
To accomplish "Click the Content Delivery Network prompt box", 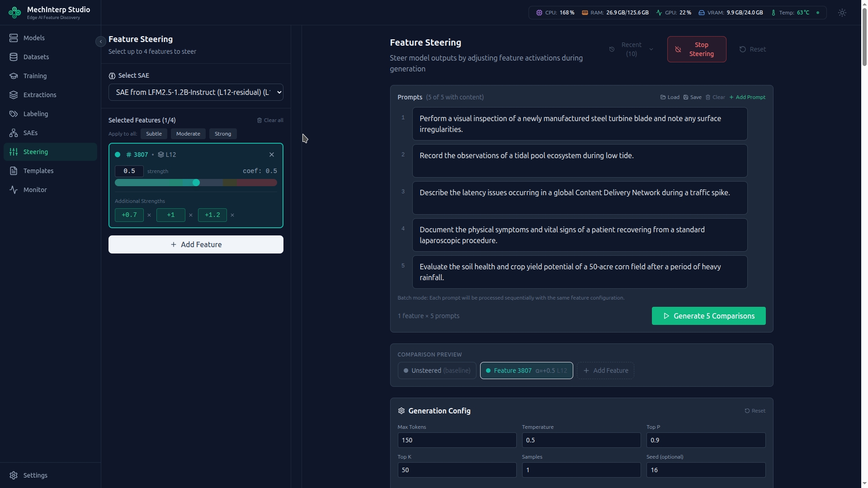I will click(580, 198).
